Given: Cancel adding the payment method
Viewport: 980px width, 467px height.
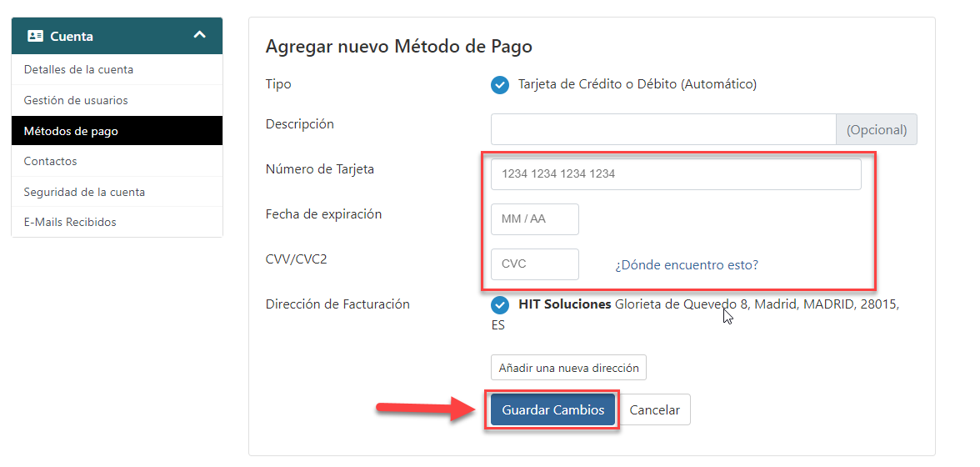Looking at the screenshot, I should coord(654,410).
